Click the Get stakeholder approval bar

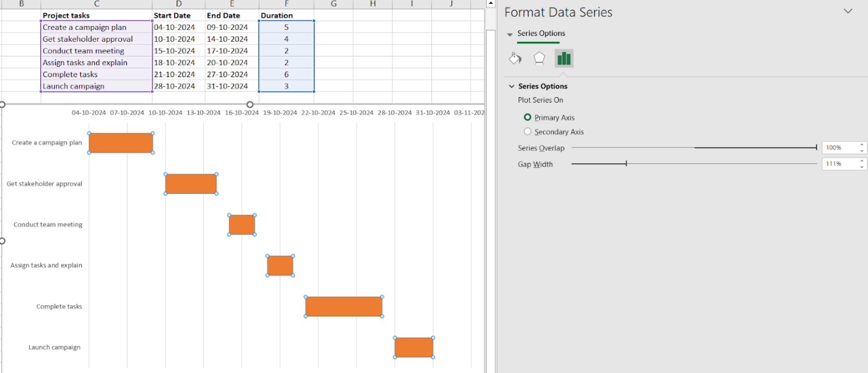[x=190, y=183]
